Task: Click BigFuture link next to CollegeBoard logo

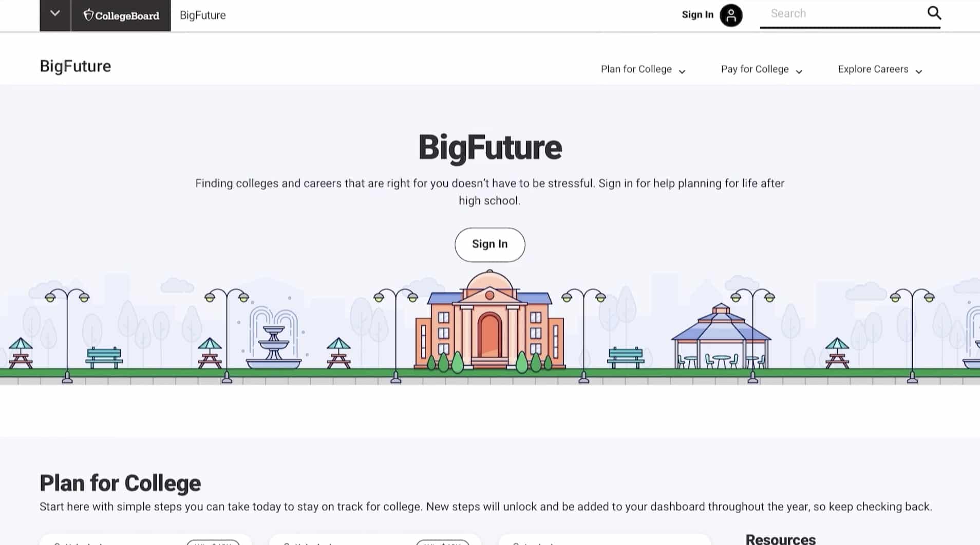Action: tap(202, 15)
